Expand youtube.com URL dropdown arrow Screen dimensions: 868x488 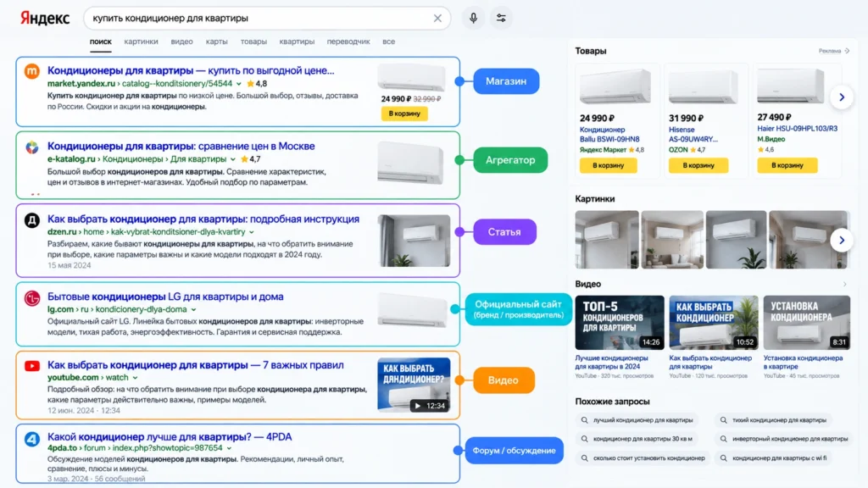click(x=135, y=378)
